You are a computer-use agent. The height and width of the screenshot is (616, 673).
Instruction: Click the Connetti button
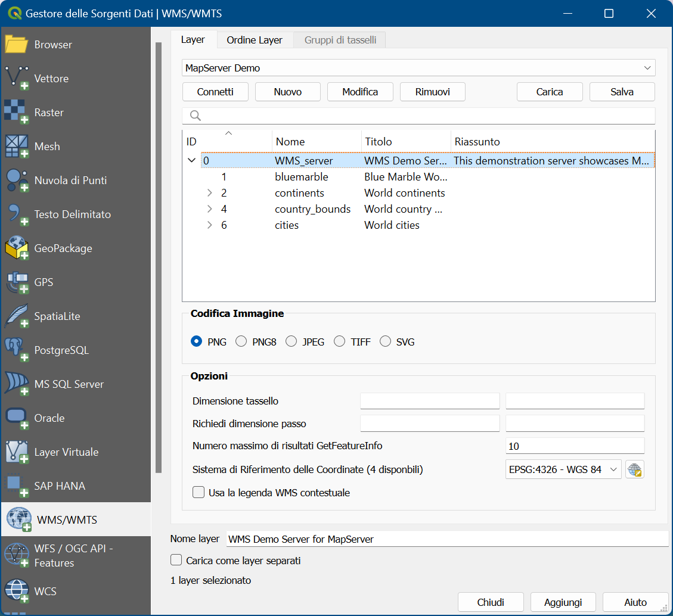[215, 92]
